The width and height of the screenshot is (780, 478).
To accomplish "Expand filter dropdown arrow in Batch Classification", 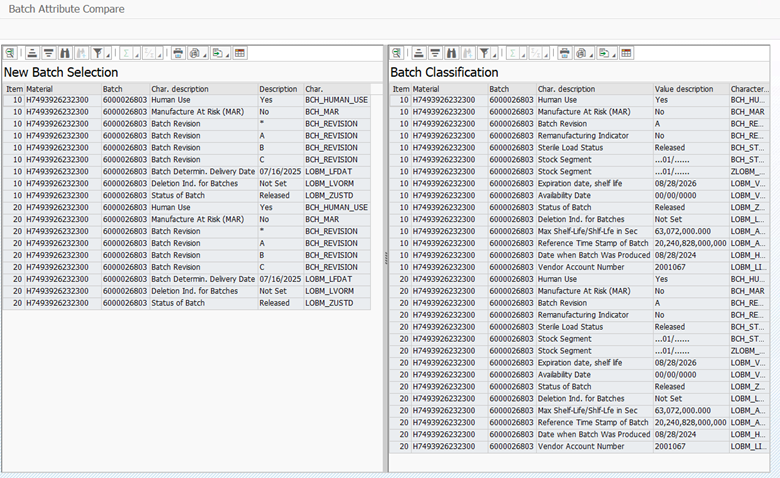I will (494, 53).
